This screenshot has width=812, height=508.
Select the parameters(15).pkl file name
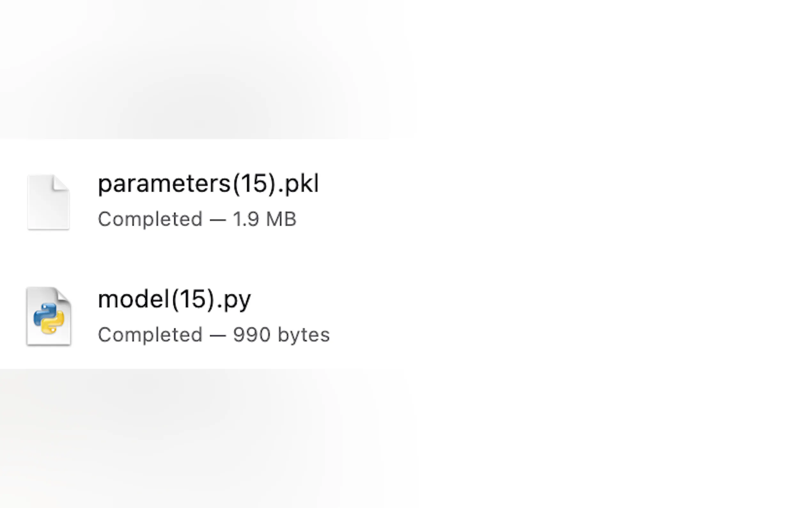coord(208,184)
